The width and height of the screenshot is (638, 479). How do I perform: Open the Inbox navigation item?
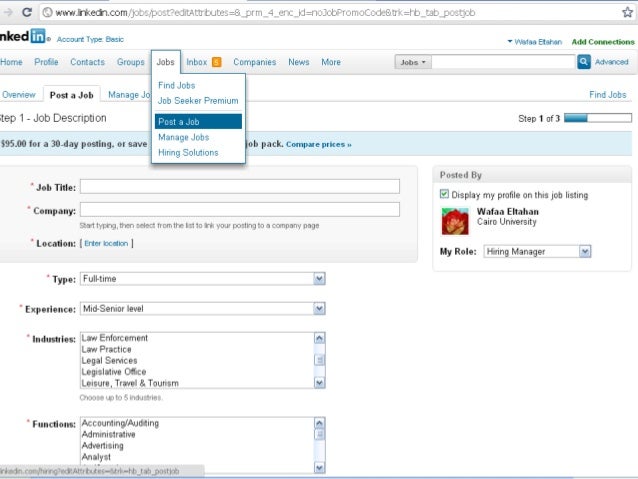pyautogui.click(x=197, y=62)
